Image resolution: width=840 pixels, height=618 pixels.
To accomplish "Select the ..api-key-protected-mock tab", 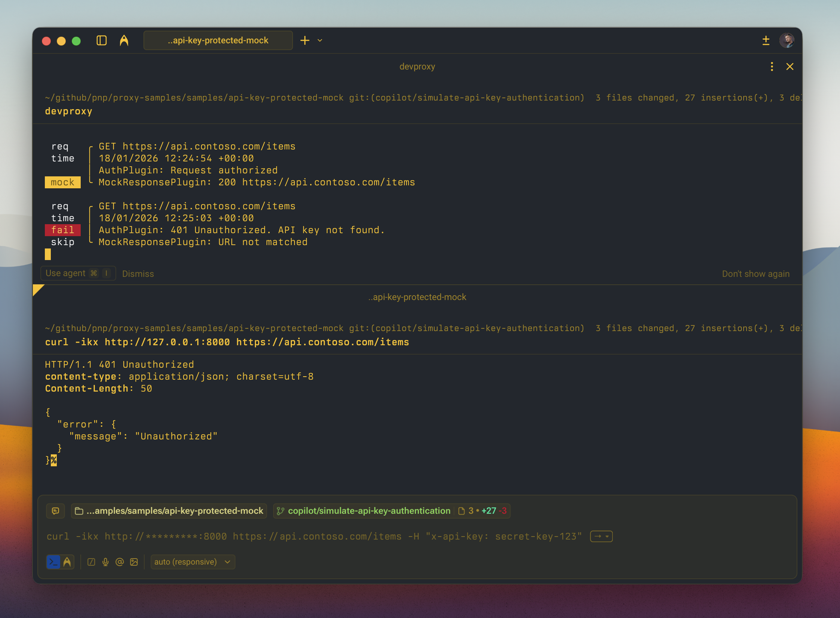I will pos(218,40).
